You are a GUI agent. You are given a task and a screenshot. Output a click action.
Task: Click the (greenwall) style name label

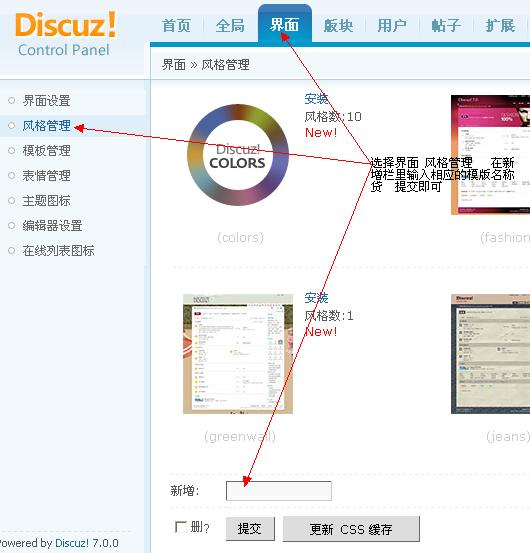(x=240, y=437)
